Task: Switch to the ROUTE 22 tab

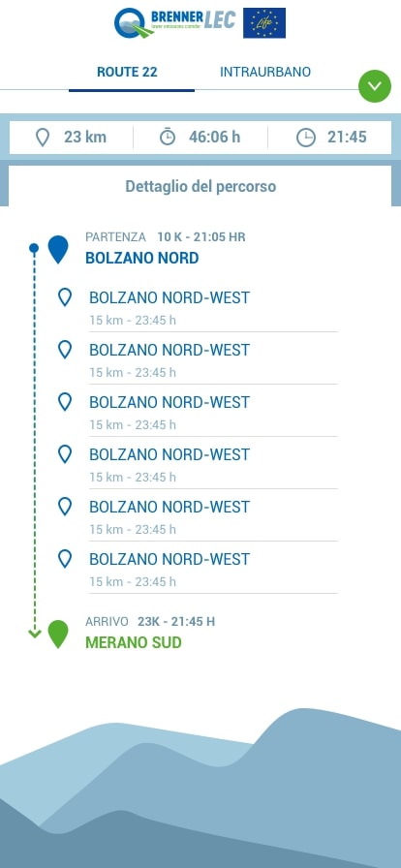Action: 128,72
